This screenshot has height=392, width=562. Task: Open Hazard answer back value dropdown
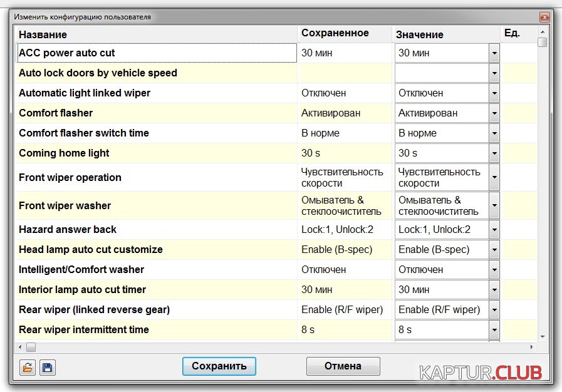click(x=494, y=230)
